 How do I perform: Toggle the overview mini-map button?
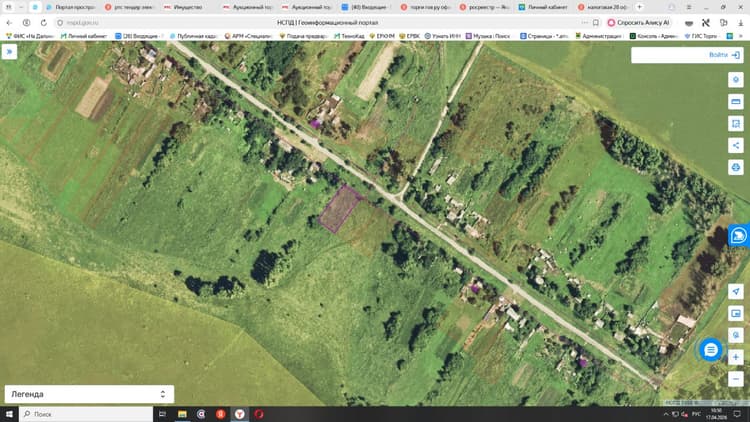(x=736, y=313)
